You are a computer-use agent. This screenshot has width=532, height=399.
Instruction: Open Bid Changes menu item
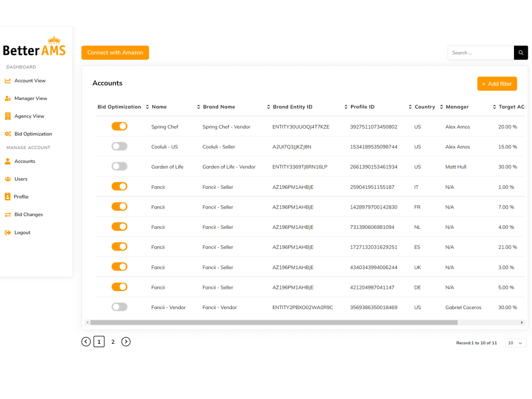point(29,214)
